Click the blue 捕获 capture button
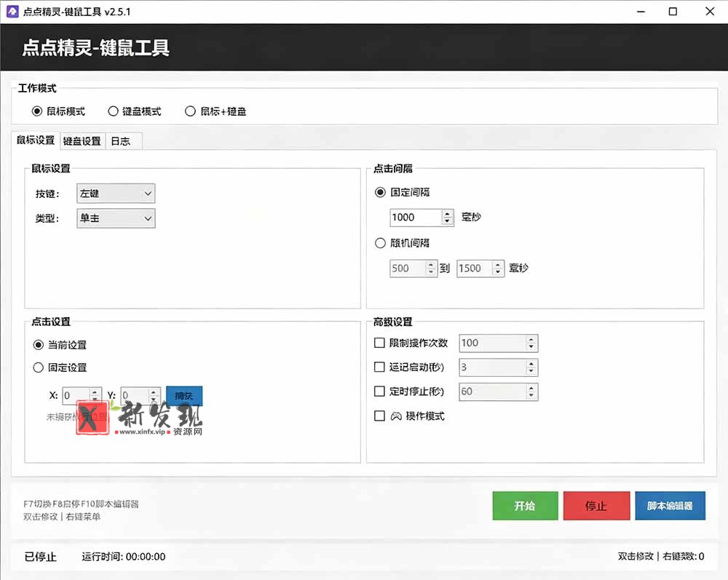728x580 pixels. pos(184,396)
